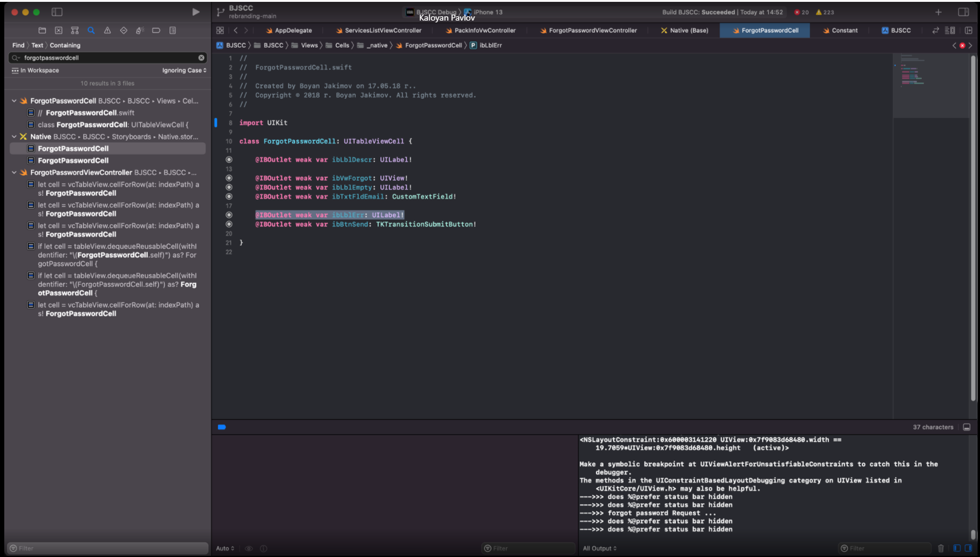The image size is (980, 557).
Task: Open the Ignoring Case dropdown
Action: [x=184, y=70]
